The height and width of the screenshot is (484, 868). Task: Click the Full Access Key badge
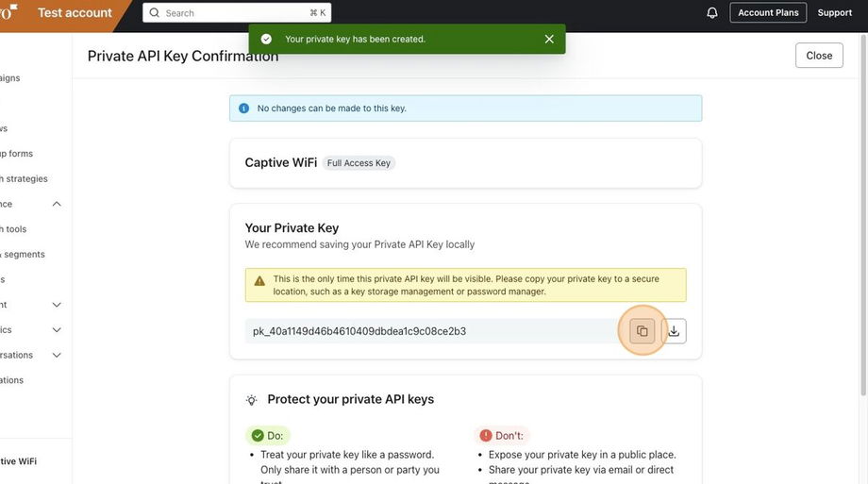tap(359, 163)
